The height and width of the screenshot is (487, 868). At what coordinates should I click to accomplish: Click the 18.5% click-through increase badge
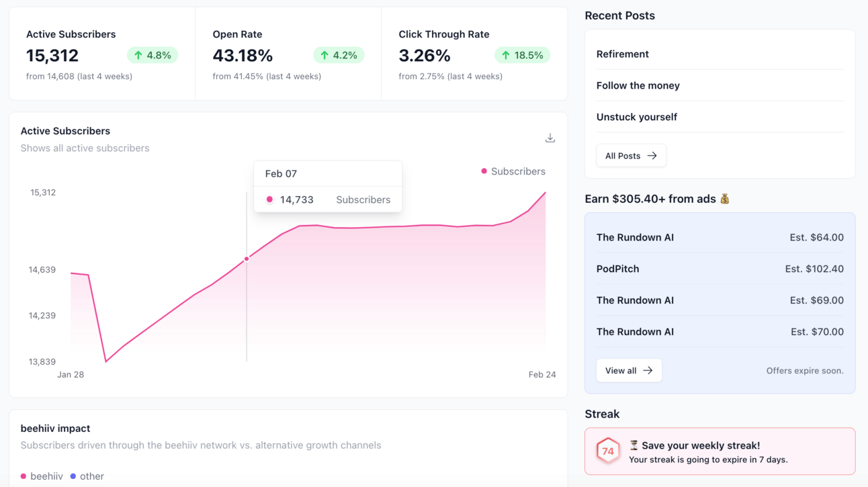pos(523,55)
